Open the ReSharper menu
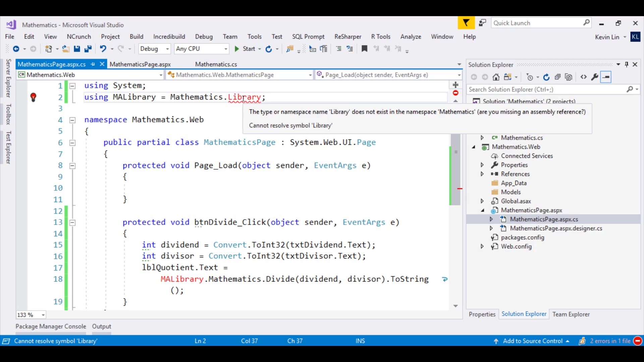This screenshot has height=362, width=644. [x=347, y=37]
